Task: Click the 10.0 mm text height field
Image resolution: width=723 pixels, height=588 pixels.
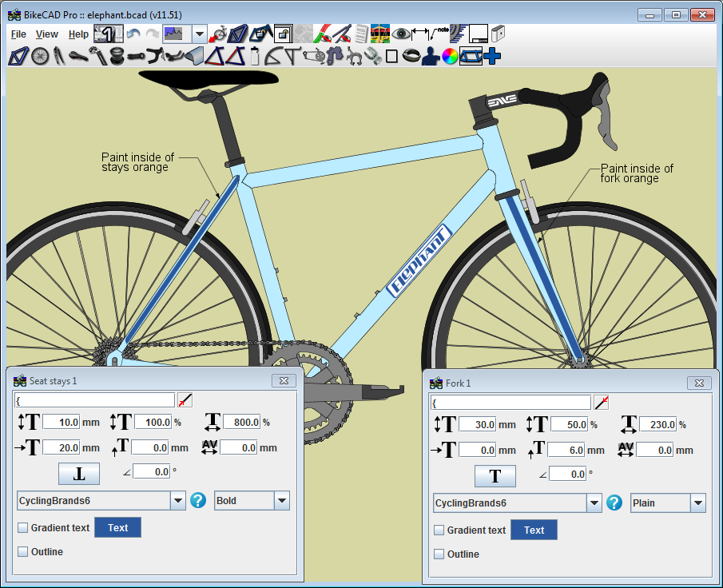Action: (62, 422)
